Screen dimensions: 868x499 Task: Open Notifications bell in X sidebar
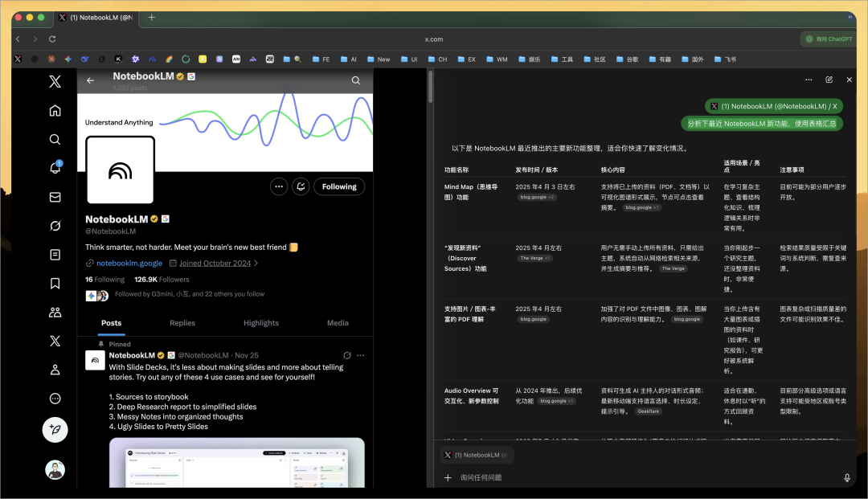55,168
